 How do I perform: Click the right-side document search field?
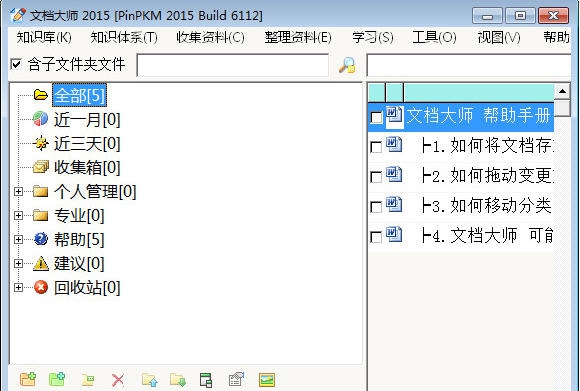[469, 65]
